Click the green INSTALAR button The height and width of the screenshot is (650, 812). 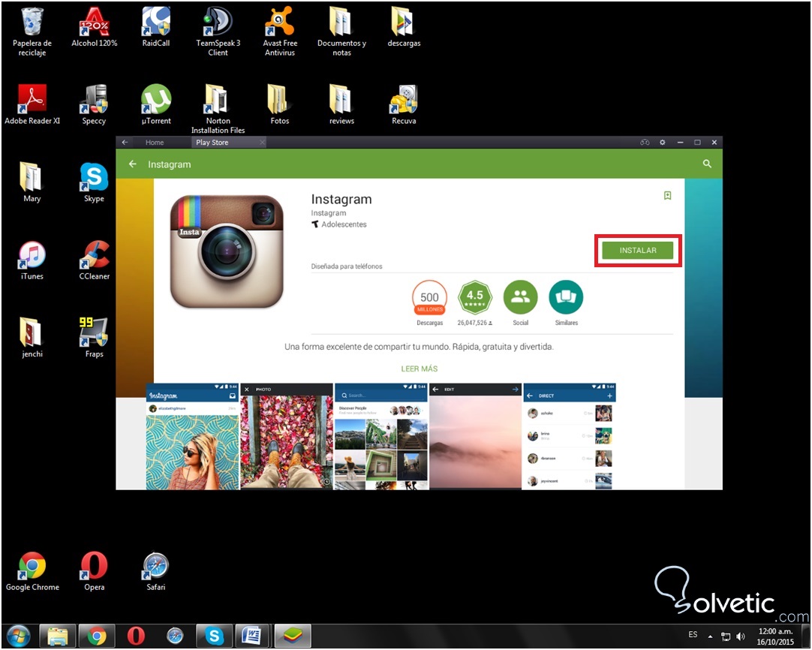click(637, 250)
